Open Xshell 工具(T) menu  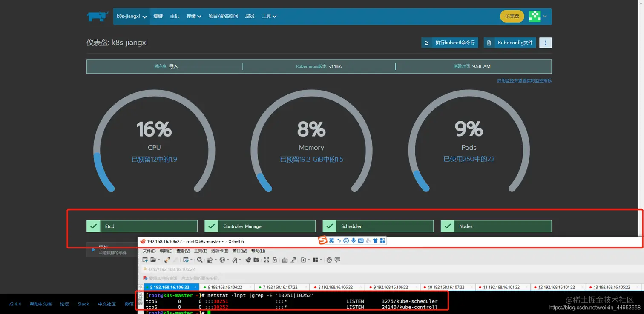click(x=201, y=251)
